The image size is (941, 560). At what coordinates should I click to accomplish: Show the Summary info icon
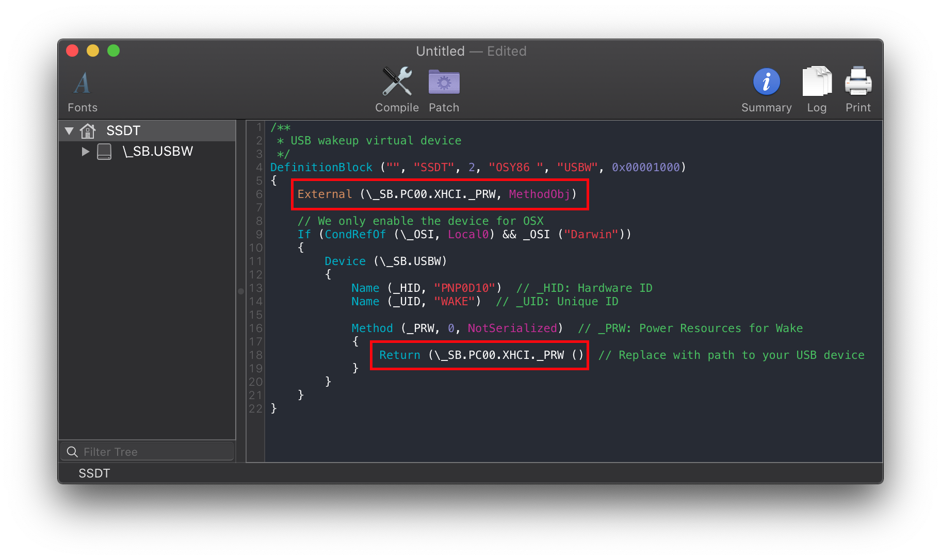[x=766, y=82]
